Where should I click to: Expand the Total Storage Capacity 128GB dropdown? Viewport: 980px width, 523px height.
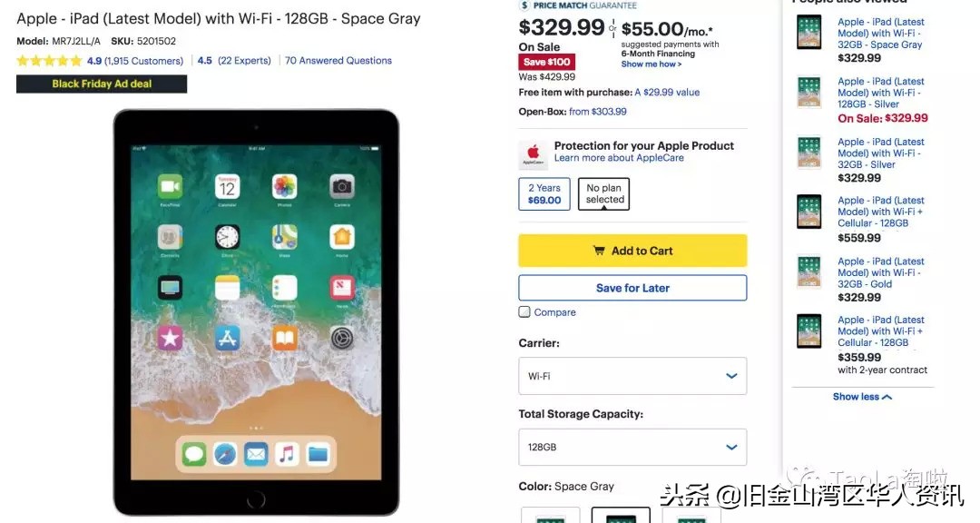[x=632, y=448]
